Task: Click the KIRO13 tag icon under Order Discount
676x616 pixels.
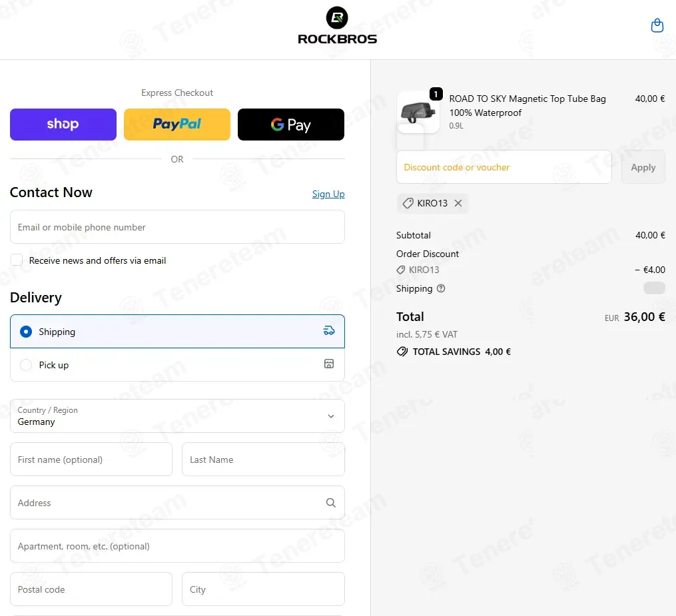Action: click(400, 270)
